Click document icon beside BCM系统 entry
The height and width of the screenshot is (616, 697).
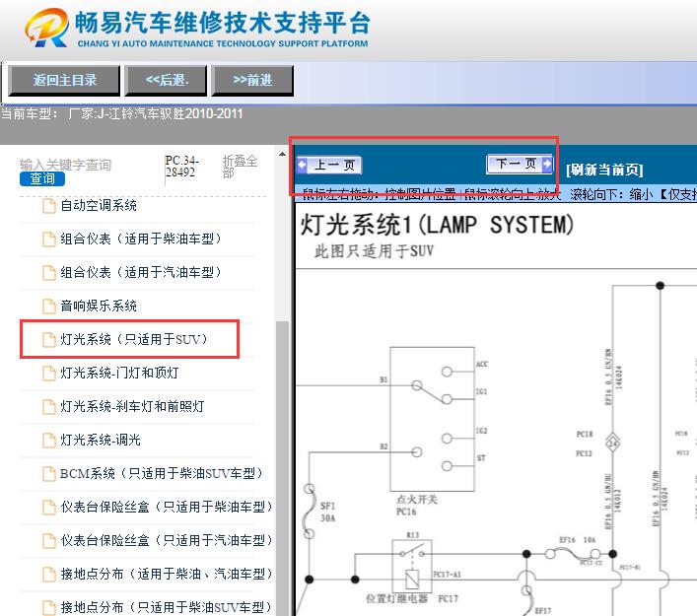coord(49,474)
